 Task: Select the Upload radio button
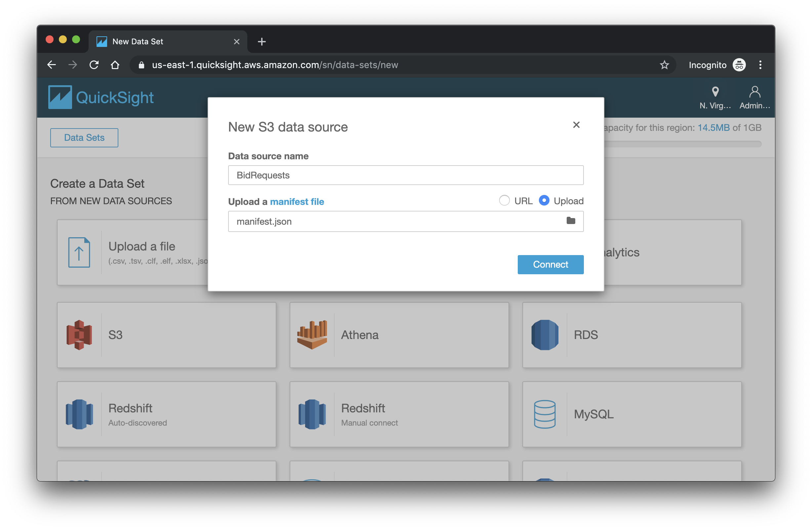544,201
